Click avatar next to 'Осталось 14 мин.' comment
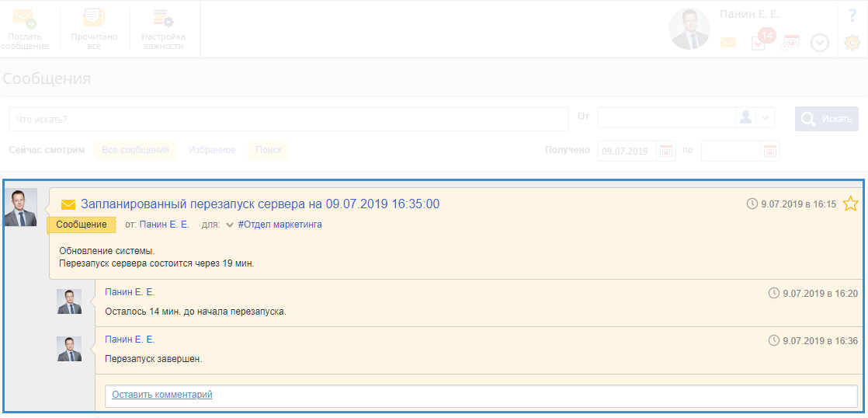 coord(69,301)
